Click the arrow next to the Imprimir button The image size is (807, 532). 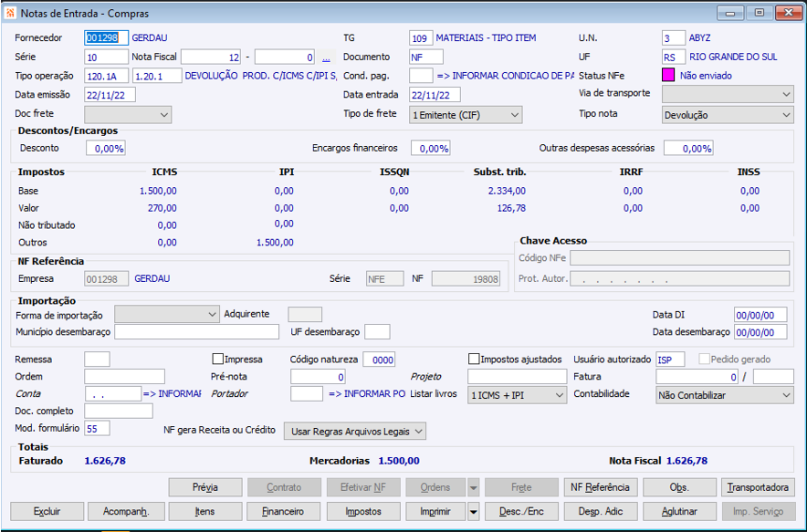[x=473, y=512]
